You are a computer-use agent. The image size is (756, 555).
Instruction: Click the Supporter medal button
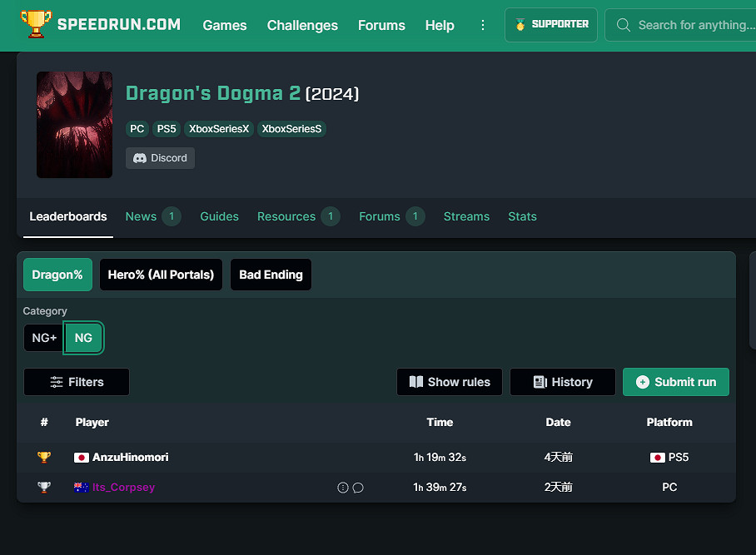click(x=551, y=25)
